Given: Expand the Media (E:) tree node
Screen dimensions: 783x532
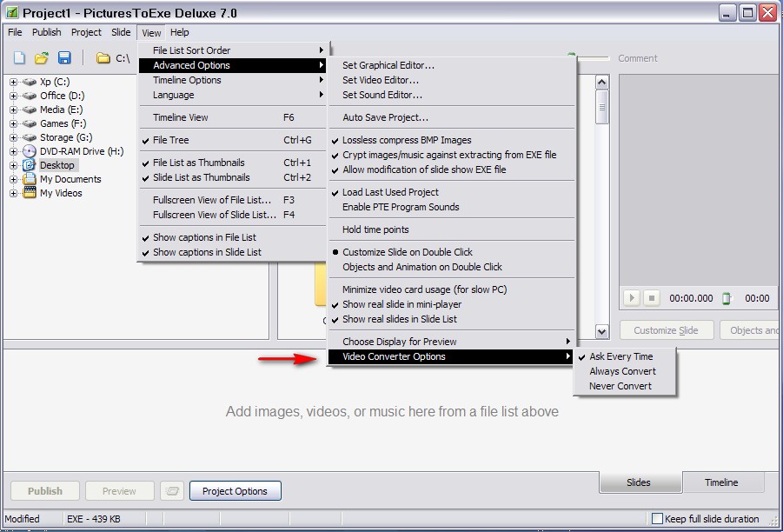Looking at the screenshot, I should click(14, 110).
